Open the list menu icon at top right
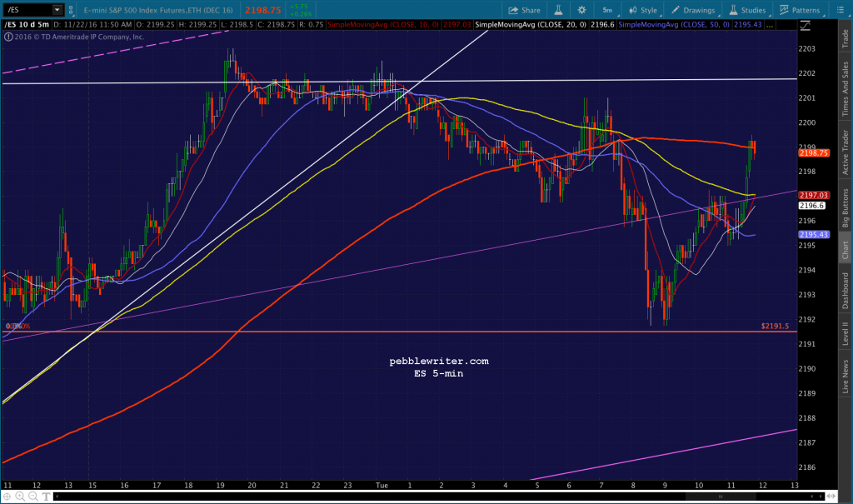Viewport: 853px width, 504px height. pyautogui.click(x=840, y=10)
